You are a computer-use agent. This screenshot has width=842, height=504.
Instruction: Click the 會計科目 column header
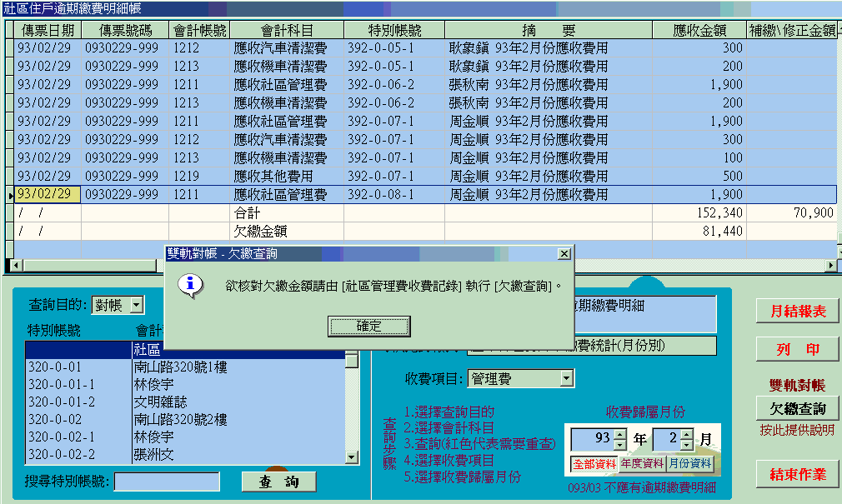coord(287,30)
